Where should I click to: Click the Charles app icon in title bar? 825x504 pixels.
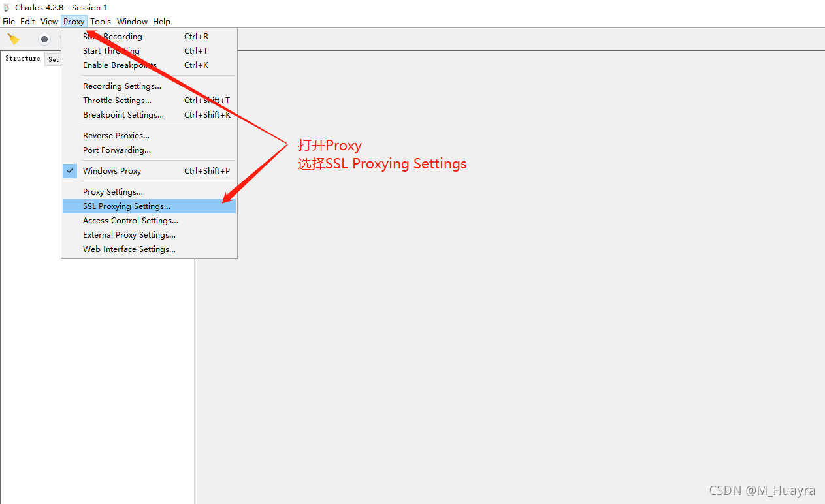[7, 8]
